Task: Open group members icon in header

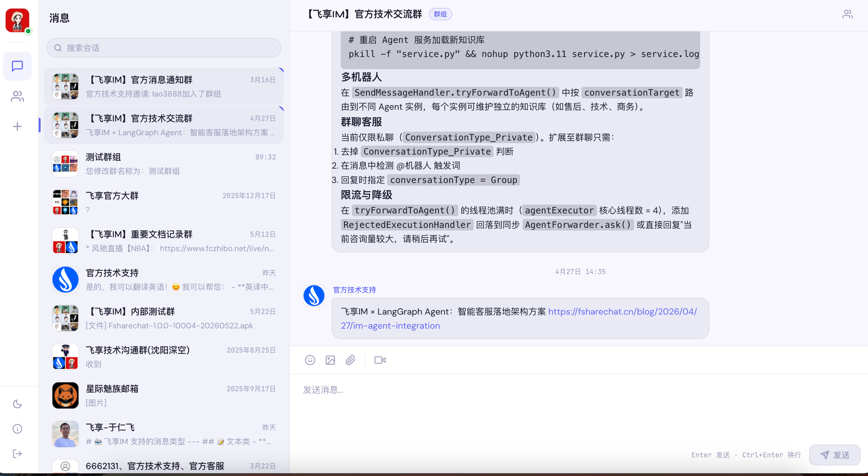Action: pyautogui.click(x=848, y=14)
